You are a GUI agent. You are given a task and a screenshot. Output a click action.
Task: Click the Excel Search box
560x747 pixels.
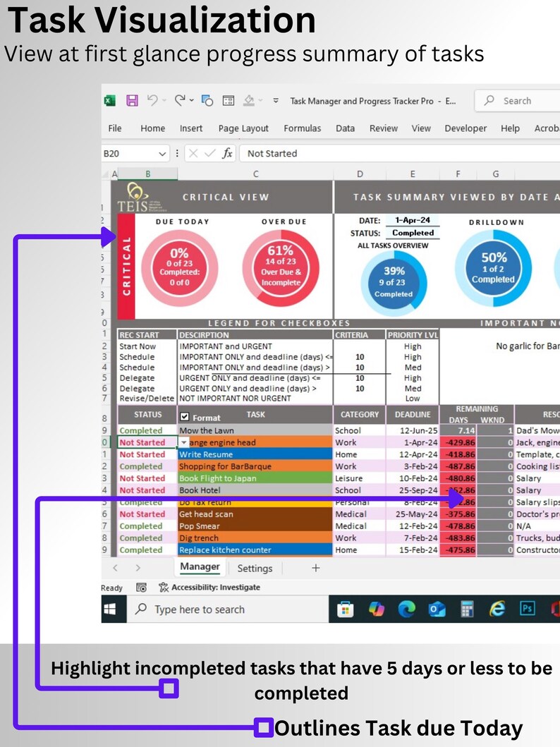pos(518,101)
